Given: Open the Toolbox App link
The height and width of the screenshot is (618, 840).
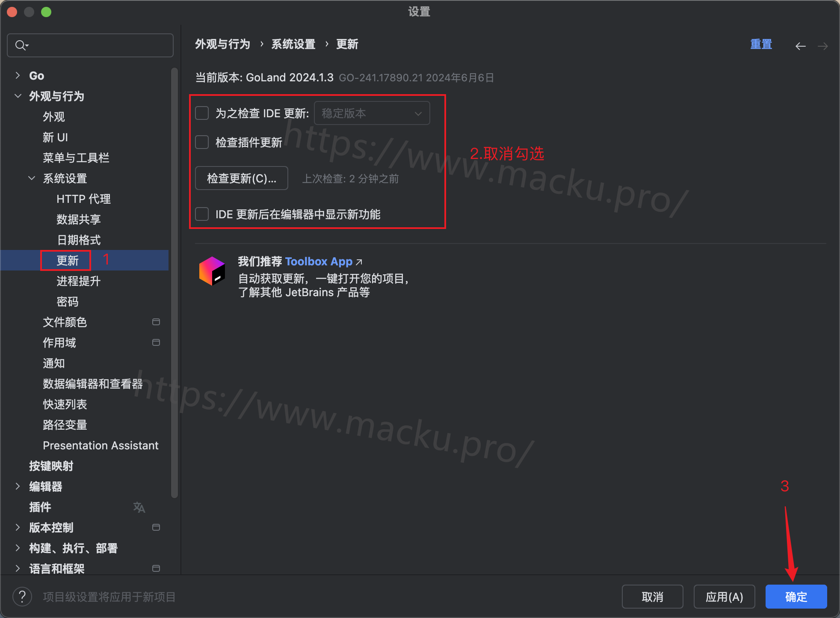Looking at the screenshot, I should [319, 261].
